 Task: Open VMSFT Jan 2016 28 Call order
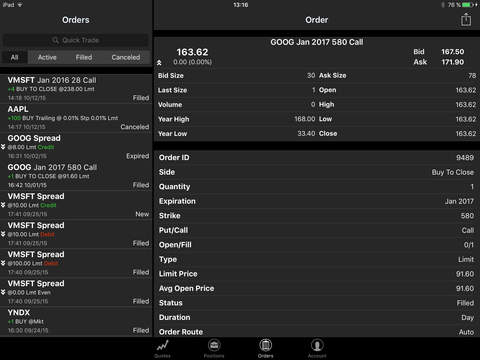[76, 89]
